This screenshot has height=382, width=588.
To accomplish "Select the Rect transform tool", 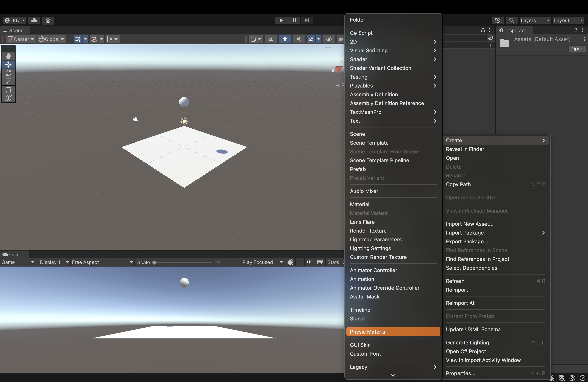I will pyautogui.click(x=8, y=90).
